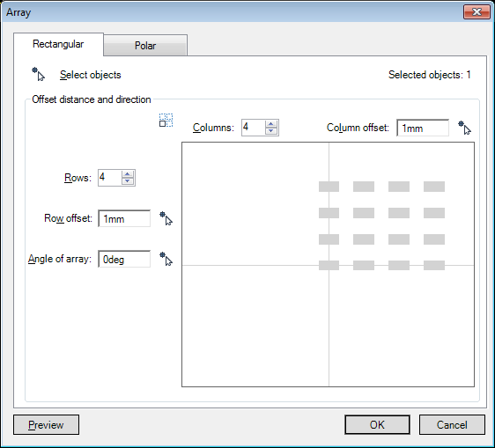Click the Preview button
Viewport: 495px width, 448px height.
(x=46, y=424)
